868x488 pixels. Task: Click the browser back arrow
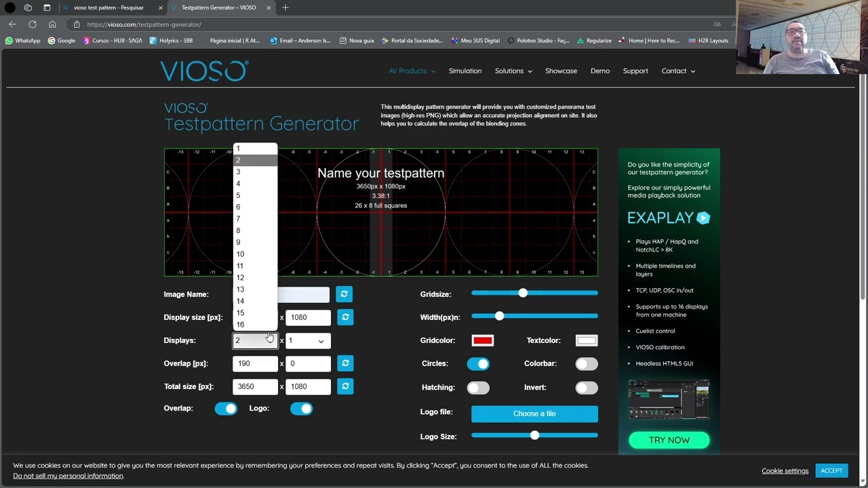pyautogui.click(x=12, y=24)
